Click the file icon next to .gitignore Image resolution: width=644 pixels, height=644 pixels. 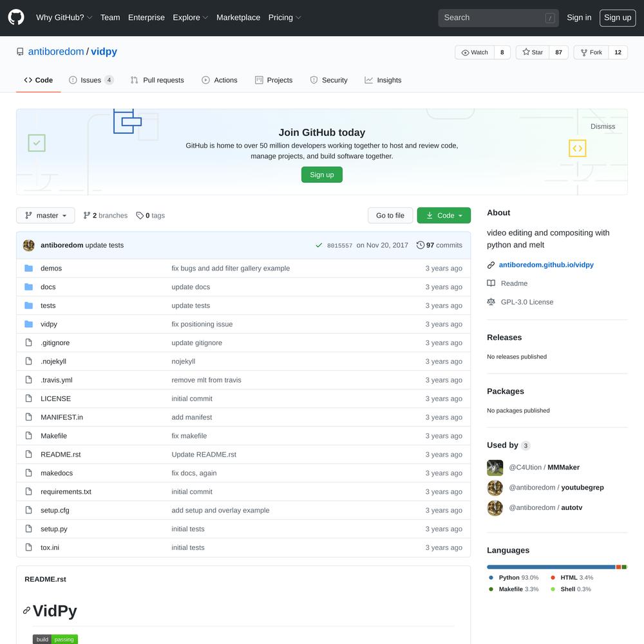[28, 343]
